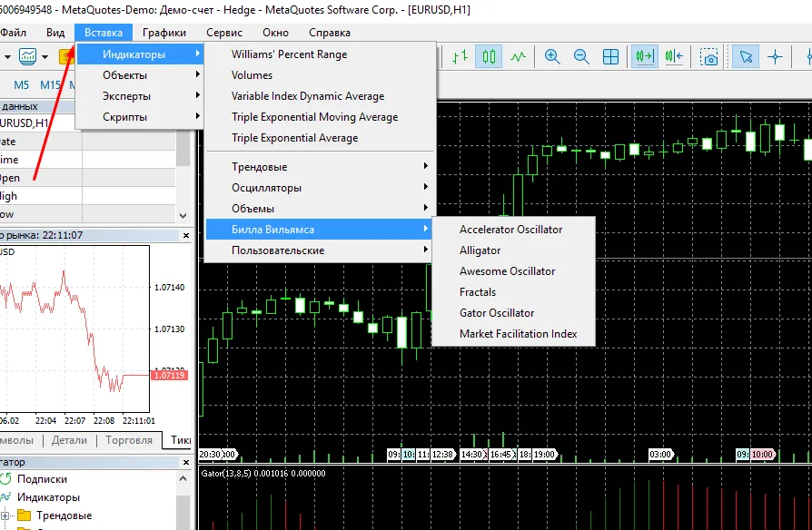This screenshot has height=530, width=812.
Task: Open the Окно menu
Action: 275,33
